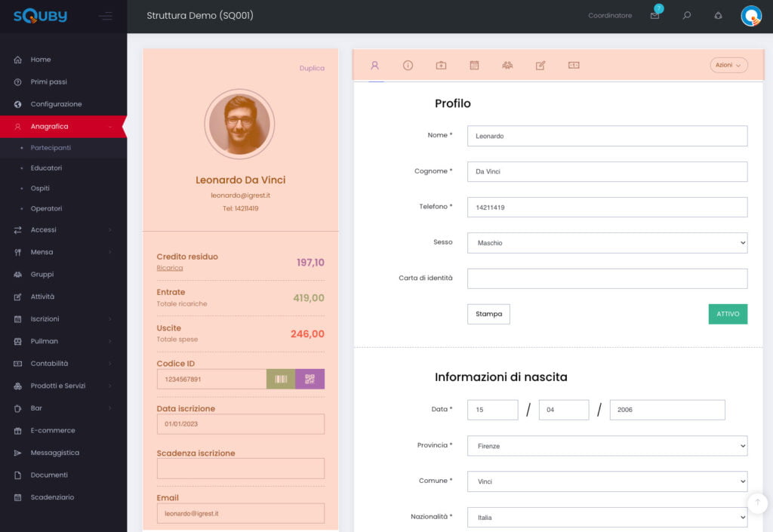This screenshot has width=773, height=532.
Task: Open the calendar tab icon
Action: click(474, 66)
